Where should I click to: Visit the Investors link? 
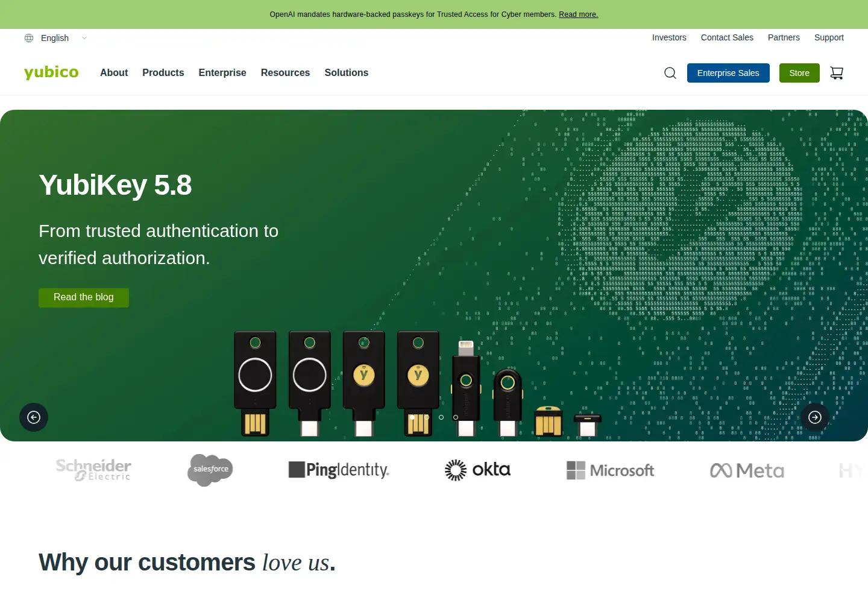tap(669, 37)
